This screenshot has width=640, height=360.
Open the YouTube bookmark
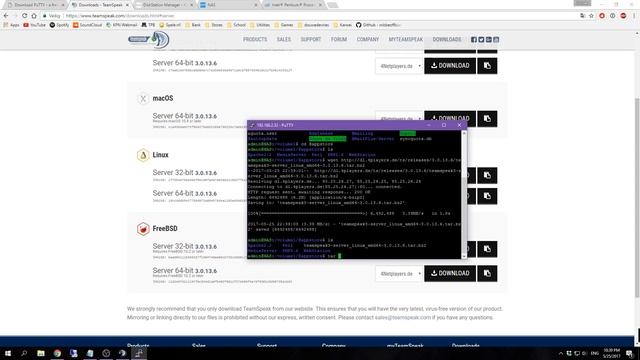pos(34,25)
